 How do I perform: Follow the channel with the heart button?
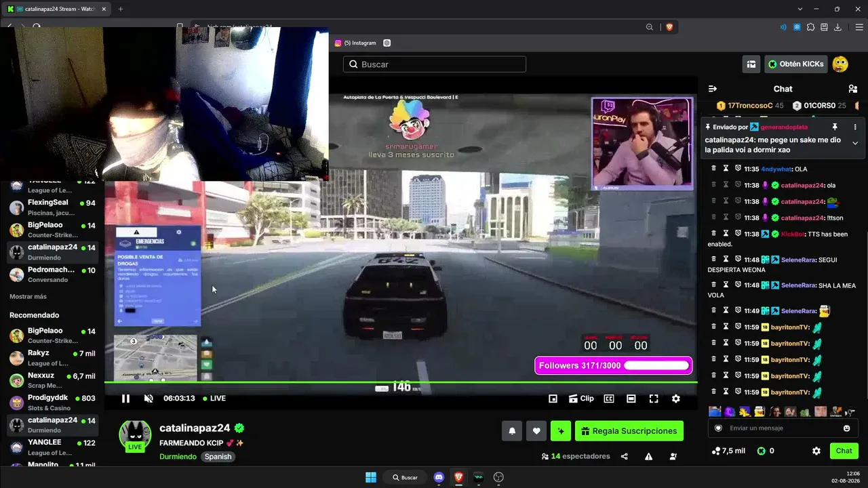pos(536,431)
